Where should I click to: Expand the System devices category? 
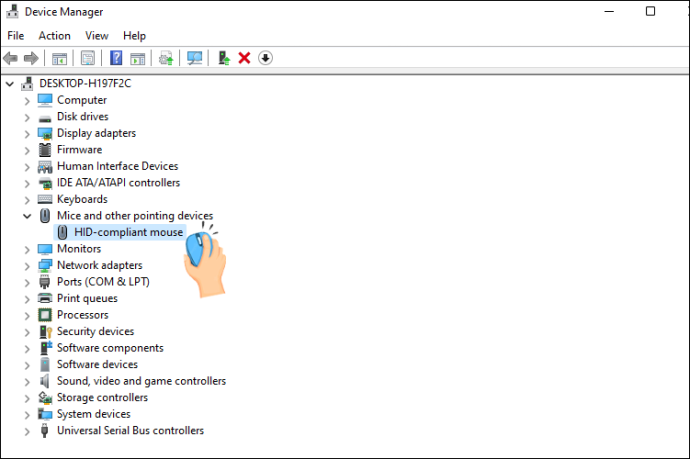pyautogui.click(x=27, y=415)
